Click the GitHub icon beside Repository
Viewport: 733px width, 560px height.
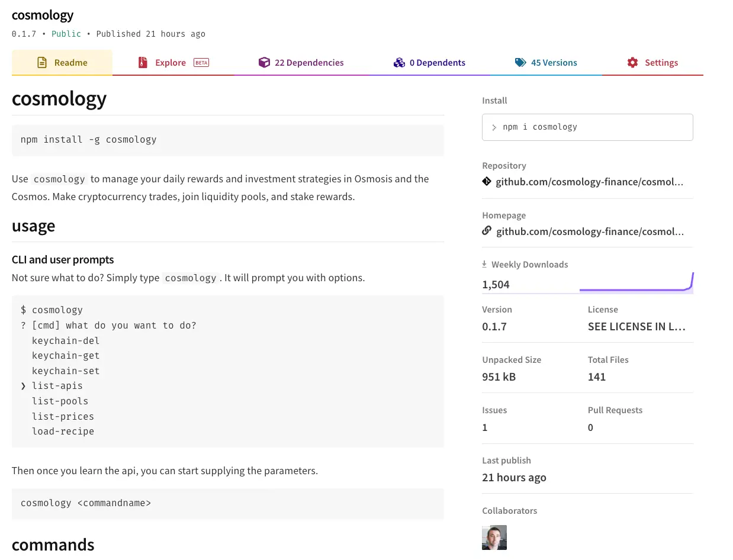coord(486,182)
